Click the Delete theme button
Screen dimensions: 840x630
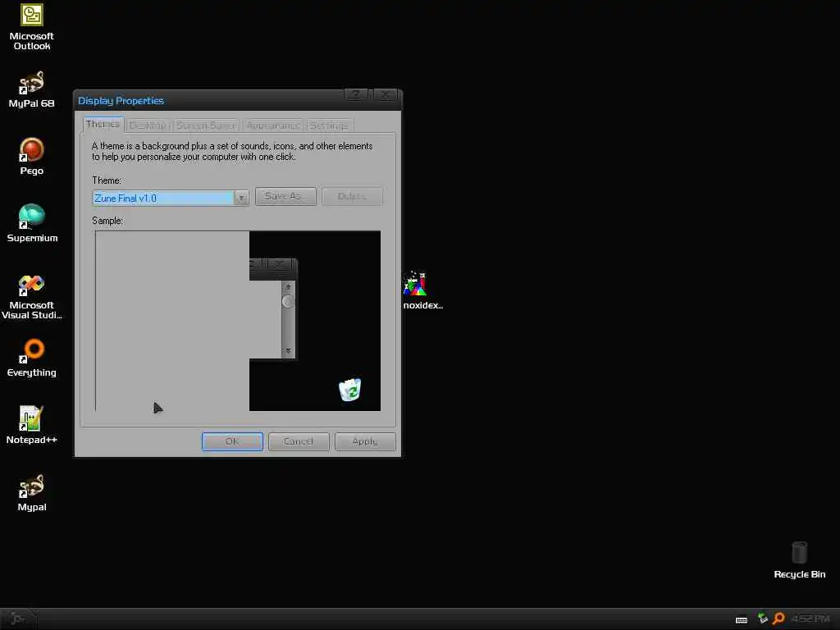(352, 196)
